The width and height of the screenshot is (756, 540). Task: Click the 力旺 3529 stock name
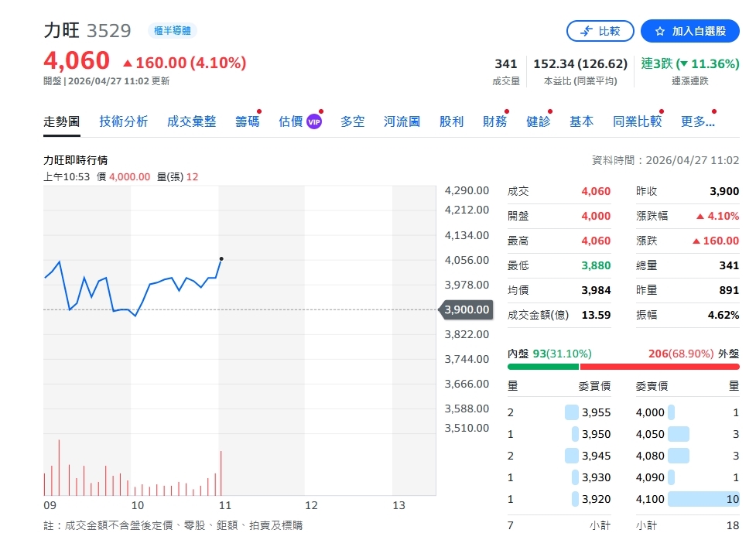84,29
